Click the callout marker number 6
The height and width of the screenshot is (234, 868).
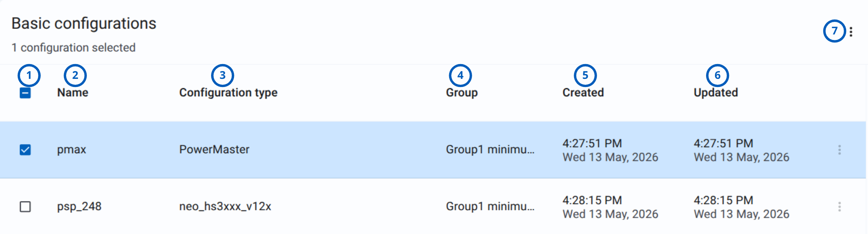point(717,76)
